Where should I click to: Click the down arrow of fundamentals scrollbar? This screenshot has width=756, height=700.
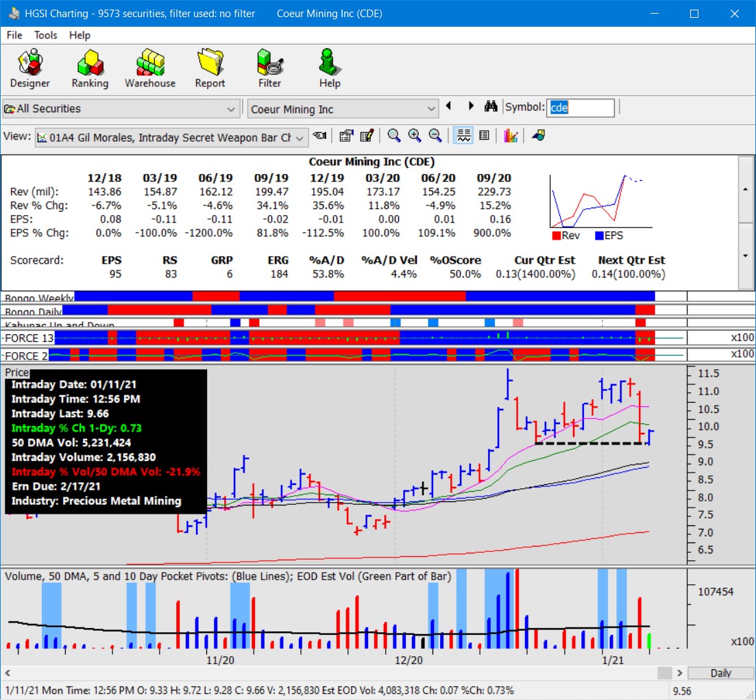746,255
